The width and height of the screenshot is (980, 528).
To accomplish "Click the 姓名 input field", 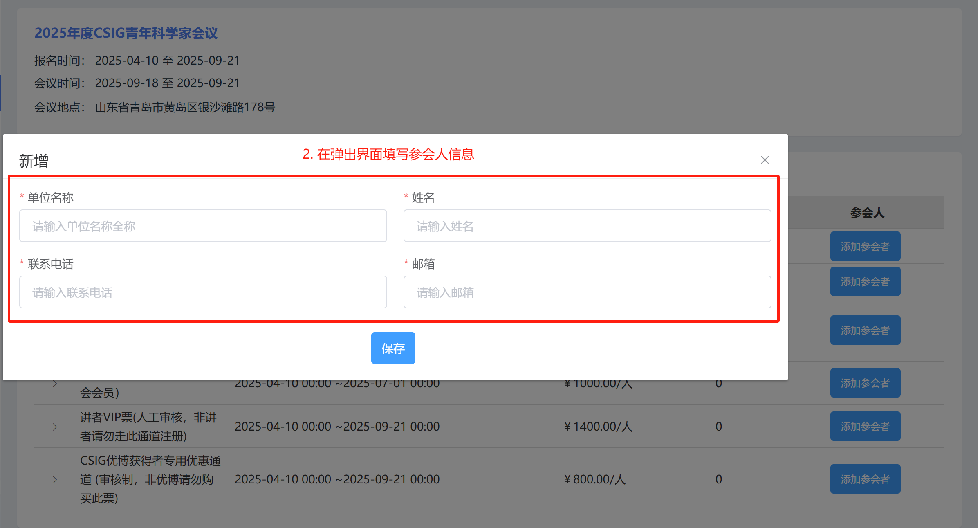I will coord(587,226).
